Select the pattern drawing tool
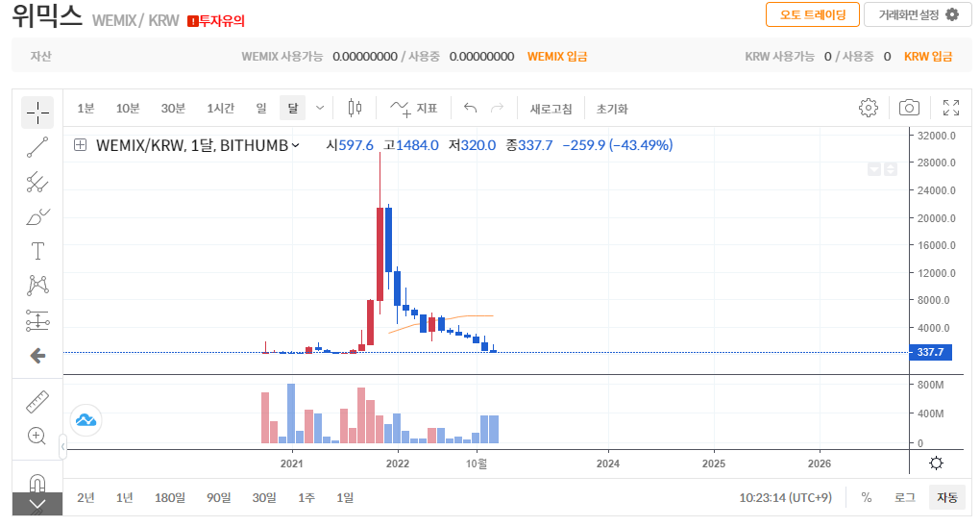This screenshot has width=980, height=526. (x=37, y=286)
